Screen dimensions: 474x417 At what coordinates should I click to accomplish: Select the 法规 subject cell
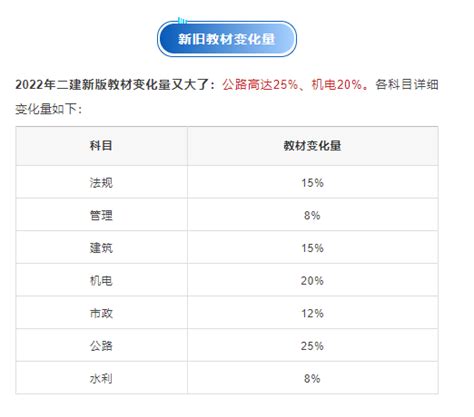(101, 182)
